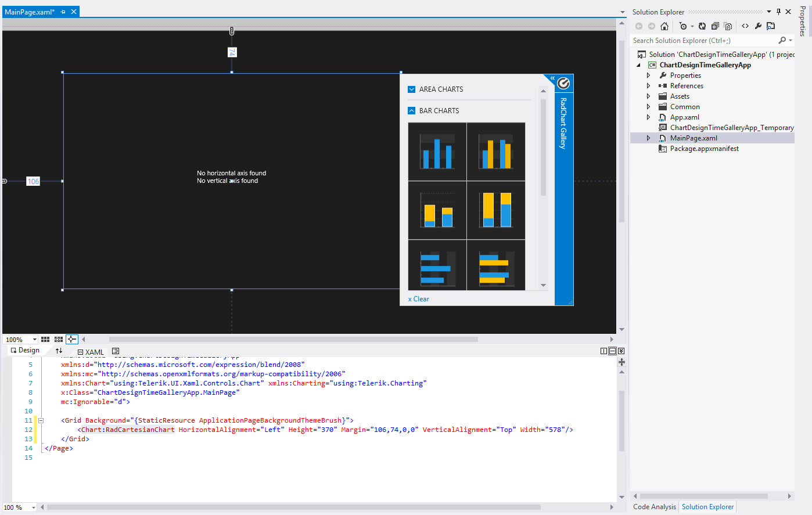Expand the Properties node in Solution Explorer
Viewport: 812px width, 515px height.
[x=649, y=75]
